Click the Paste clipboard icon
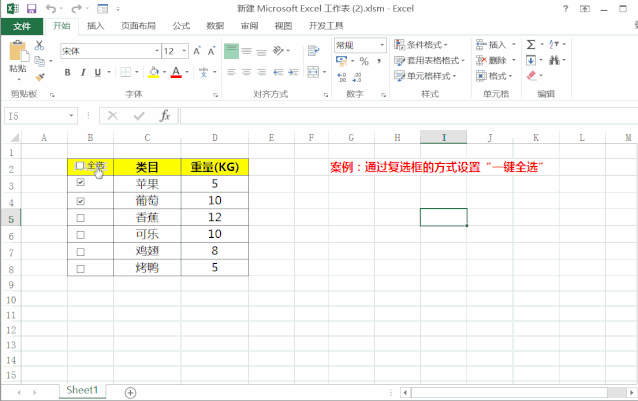The height and width of the screenshot is (401, 638). (18, 52)
